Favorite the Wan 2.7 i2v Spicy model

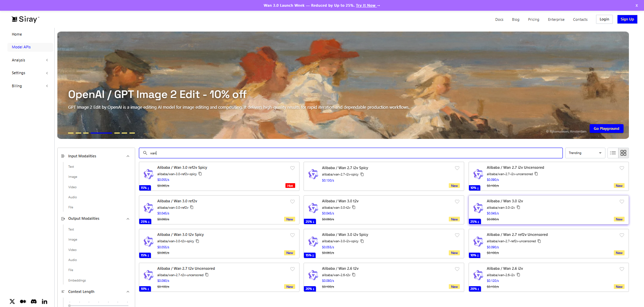[x=457, y=168]
